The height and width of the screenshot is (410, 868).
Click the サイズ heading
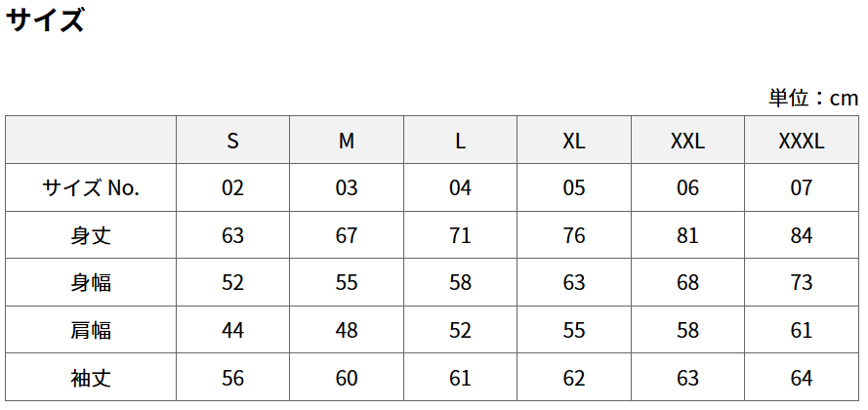pyautogui.click(x=45, y=20)
